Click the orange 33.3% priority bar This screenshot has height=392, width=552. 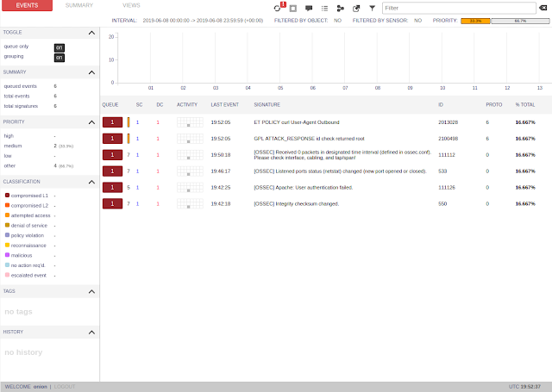click(x=475, y=21)
